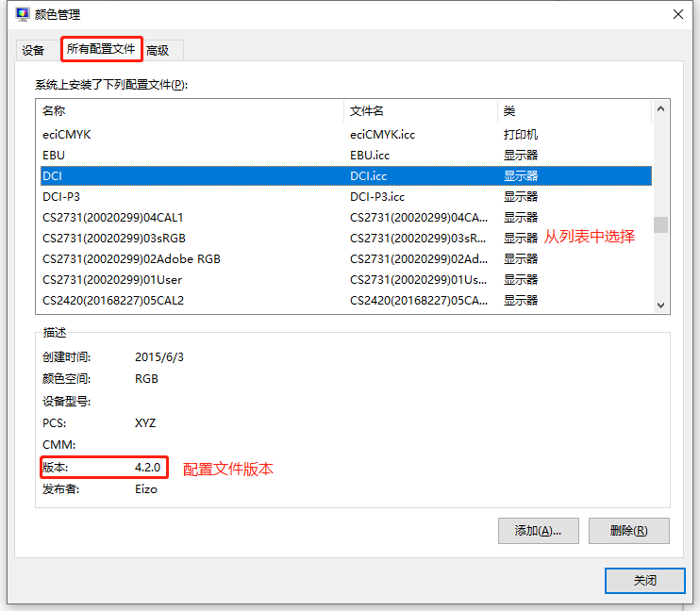Click the version value 4.2.0
700x611 pixels.
pos(148,468)
